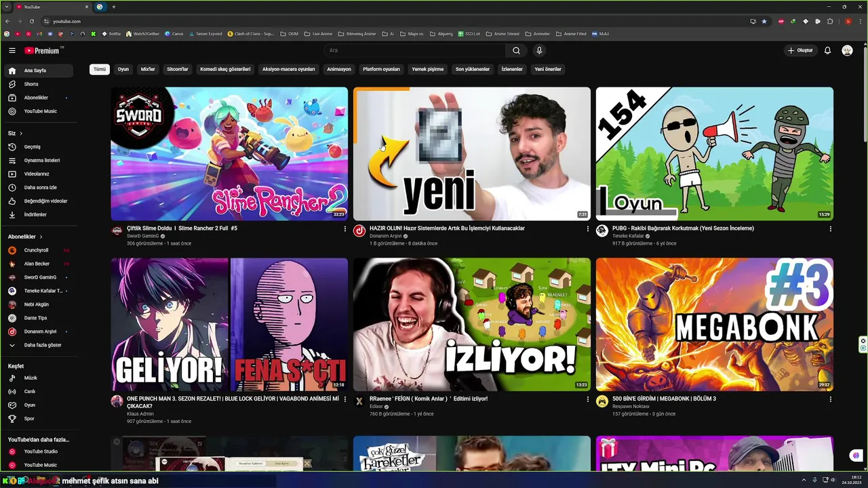Open Abonelikler in the sidebar
868x488 pixels.
[41, 98]
